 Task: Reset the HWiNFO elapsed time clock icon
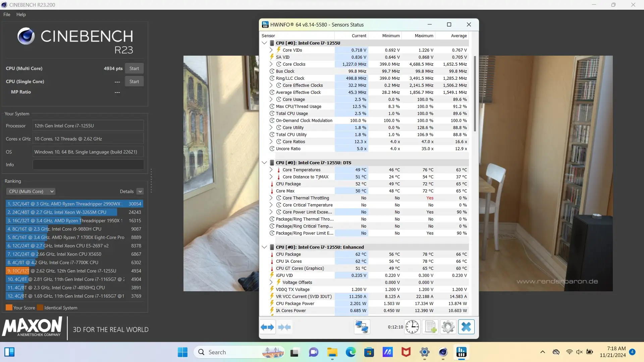pyautogui.click(x=412, y=327)
